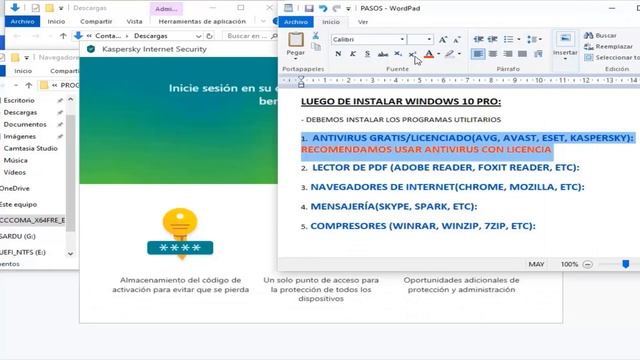Click Buscar in the Edición group
The width and height of the screenshot is (640, 360).
click(x=600, y=36)
